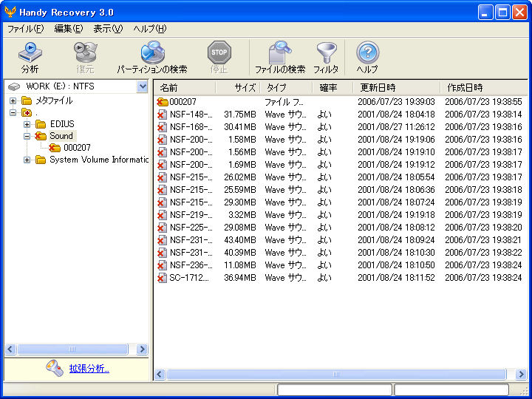The height and width of the screenshot is (399, 532).
Task: Click the ファイル フ... type cell
Action: point(284,102)
